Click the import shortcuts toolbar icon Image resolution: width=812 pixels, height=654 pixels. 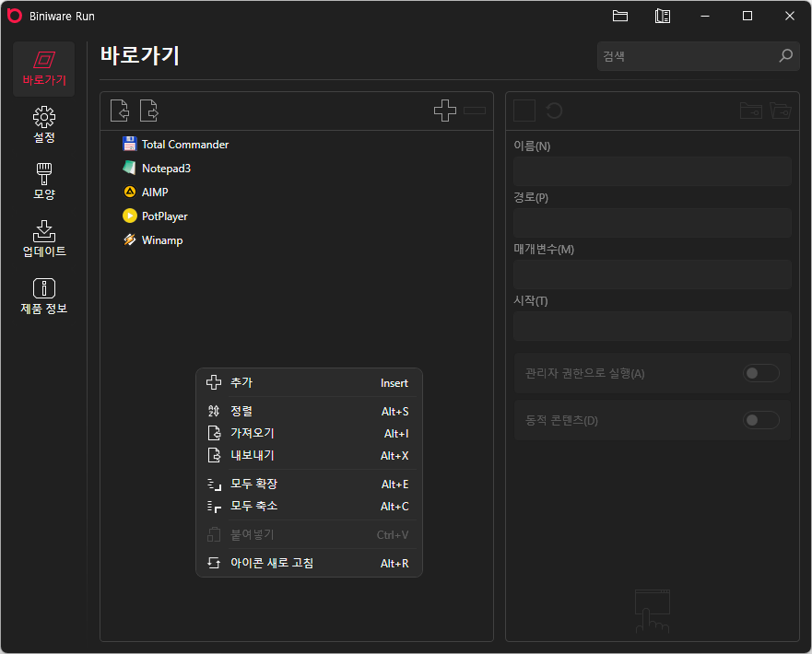120,111
